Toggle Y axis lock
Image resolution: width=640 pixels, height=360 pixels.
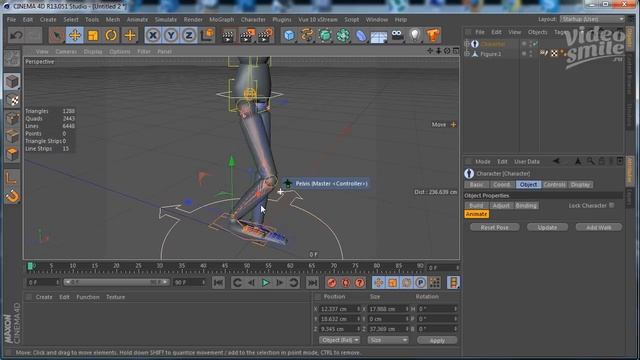[x=171, y=36]
